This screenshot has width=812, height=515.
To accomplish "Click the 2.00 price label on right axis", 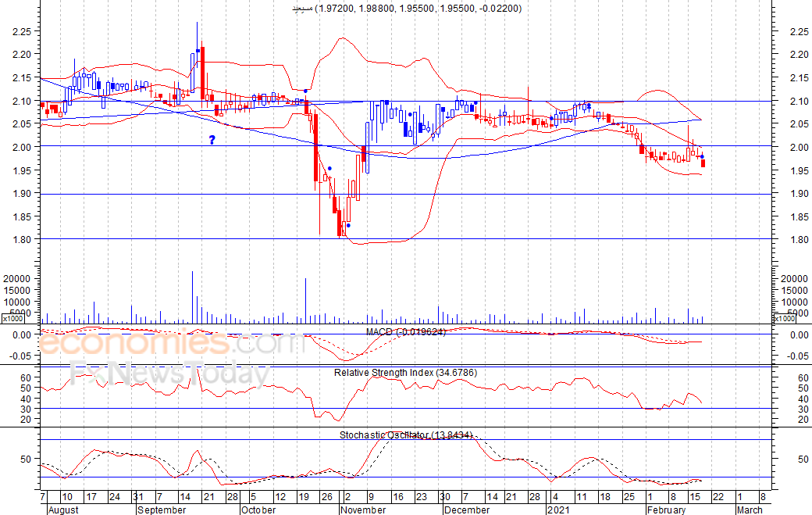I will pyautogui.click(x=799, y=147).
